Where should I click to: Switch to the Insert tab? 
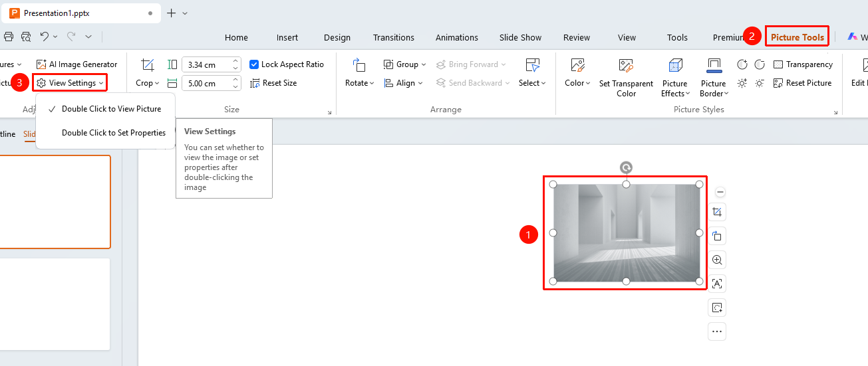tap(287, 37)
